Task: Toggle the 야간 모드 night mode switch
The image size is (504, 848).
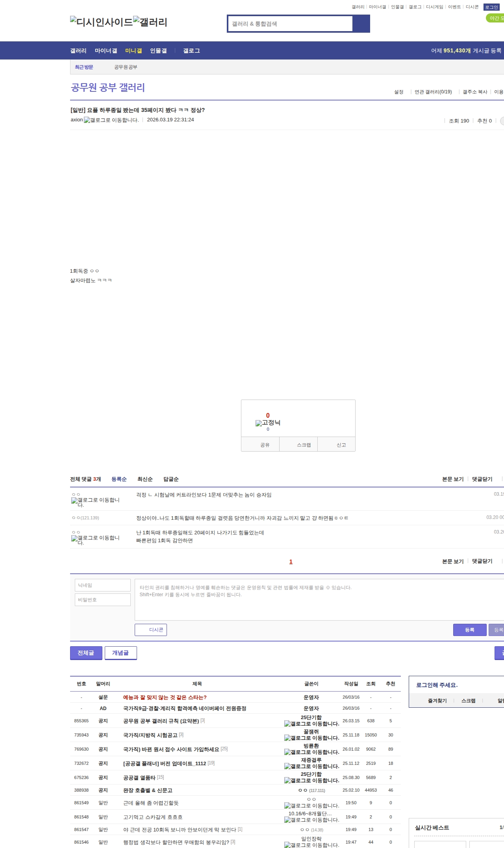Action: 495,18
